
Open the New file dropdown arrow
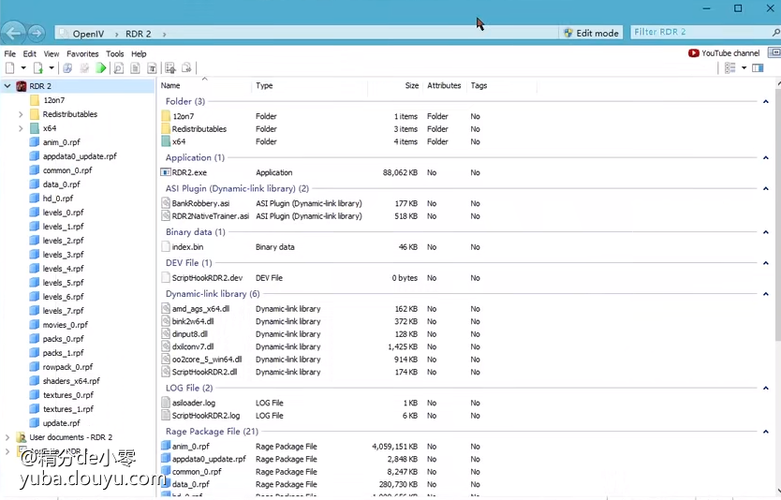click(x=23, y=68)
